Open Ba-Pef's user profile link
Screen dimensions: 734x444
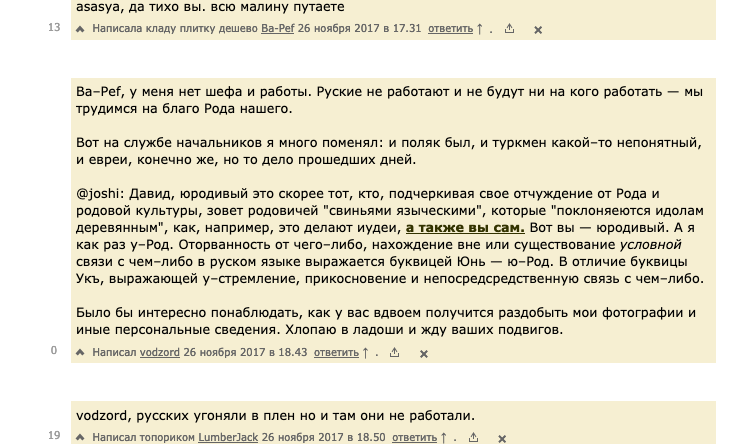(x=277, y=29)
